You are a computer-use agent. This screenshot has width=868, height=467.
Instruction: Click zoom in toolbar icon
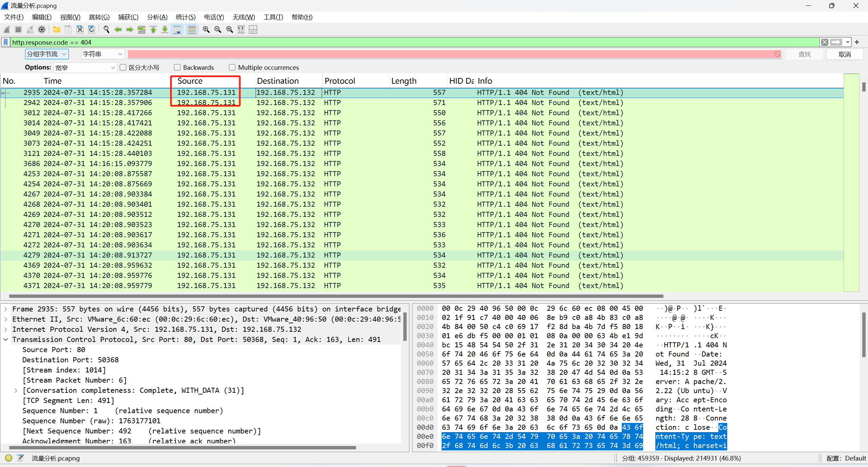(206, 30)
